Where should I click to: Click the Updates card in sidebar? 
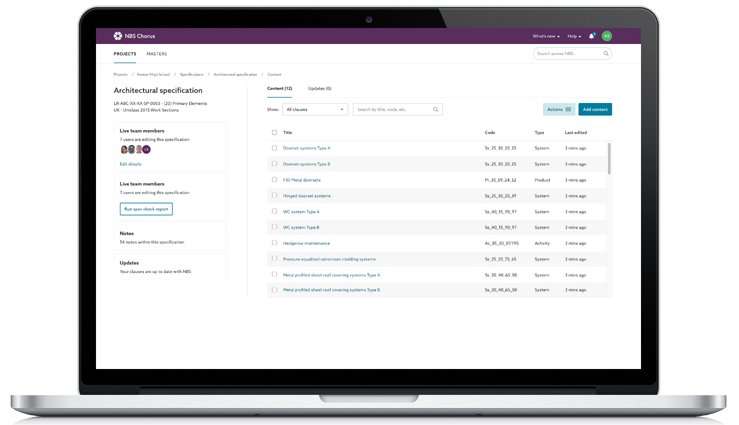click(x=170, y=267)
